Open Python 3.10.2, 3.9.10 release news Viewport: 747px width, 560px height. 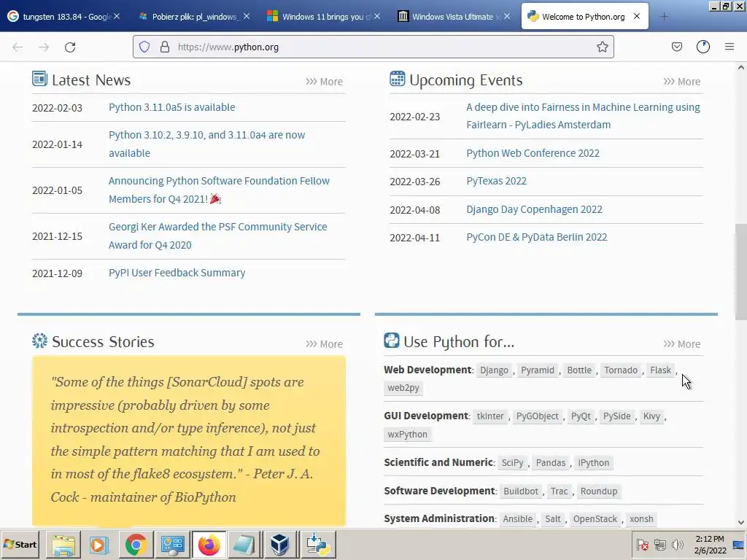(206, 144)
